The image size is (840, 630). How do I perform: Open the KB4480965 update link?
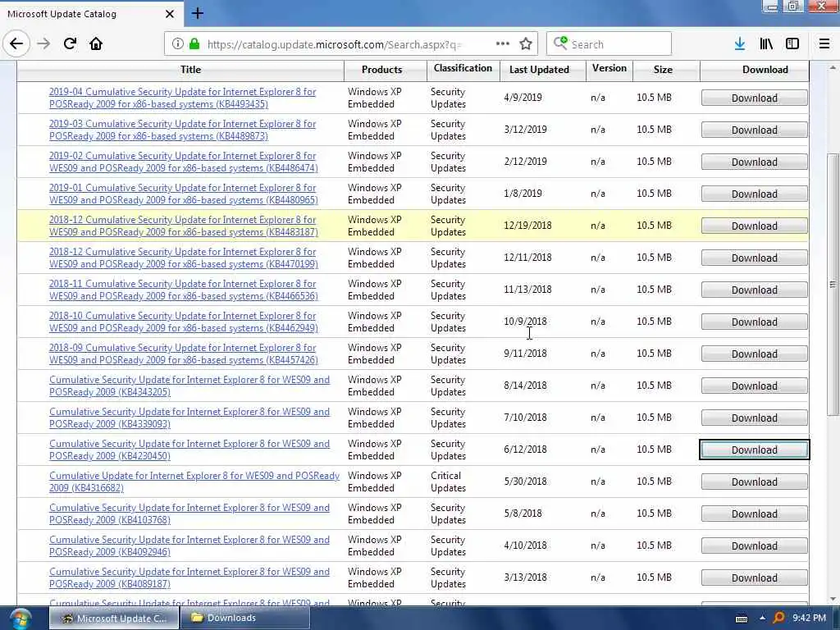click(x=184, y=194)
